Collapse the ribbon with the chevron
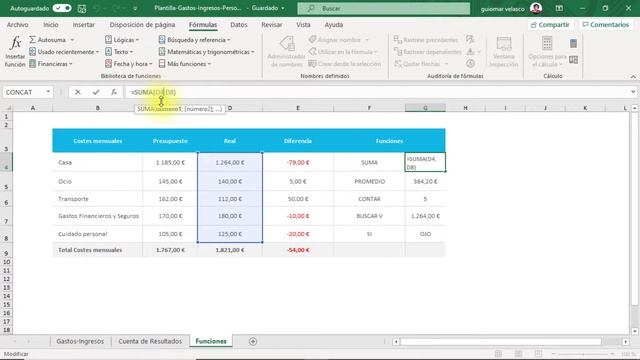Screen dimensions: 640x360 [x=633, y=77]
